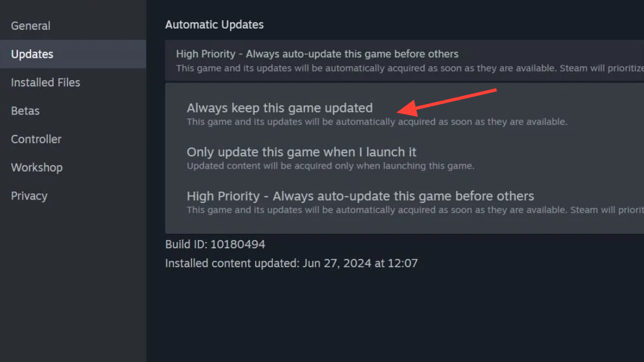644x362 pixels.
Task: Click description under Always keep this game updated
Action: [x=377, y=122]
